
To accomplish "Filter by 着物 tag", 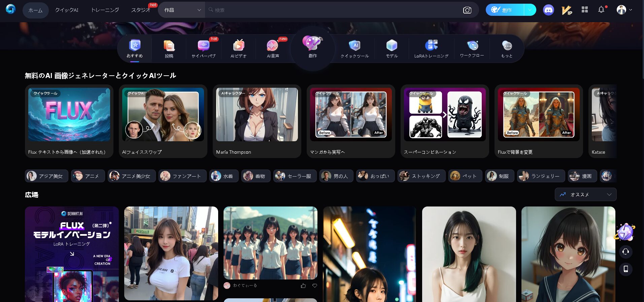I will [256, 176].
